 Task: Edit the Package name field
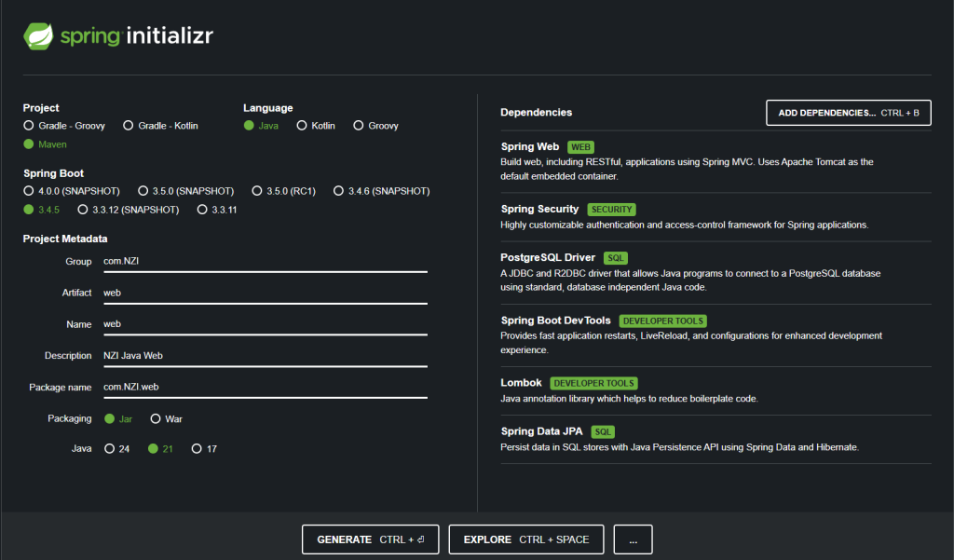click(266, 387)
